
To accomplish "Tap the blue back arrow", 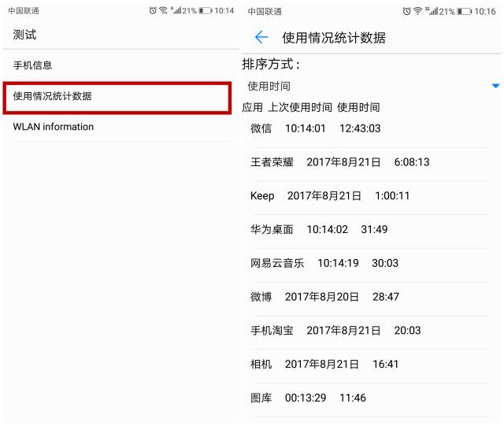I will coord(261,37).
